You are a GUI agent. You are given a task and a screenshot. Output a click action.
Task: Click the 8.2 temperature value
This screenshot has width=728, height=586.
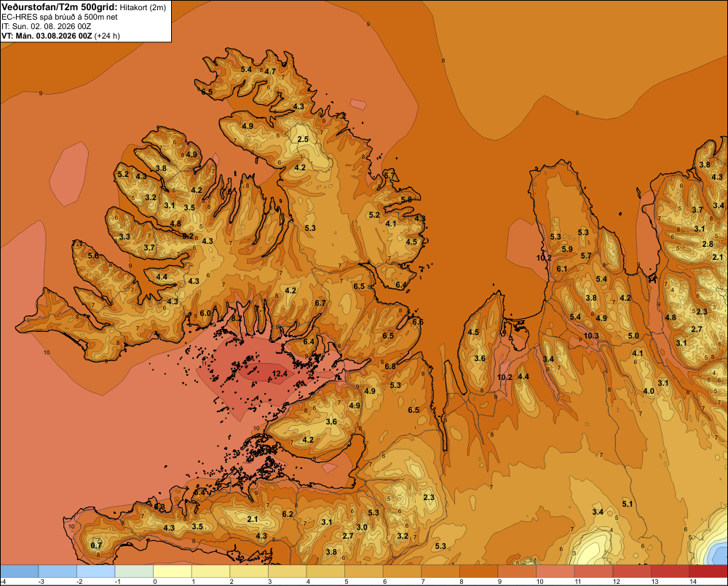pos(237,319)
